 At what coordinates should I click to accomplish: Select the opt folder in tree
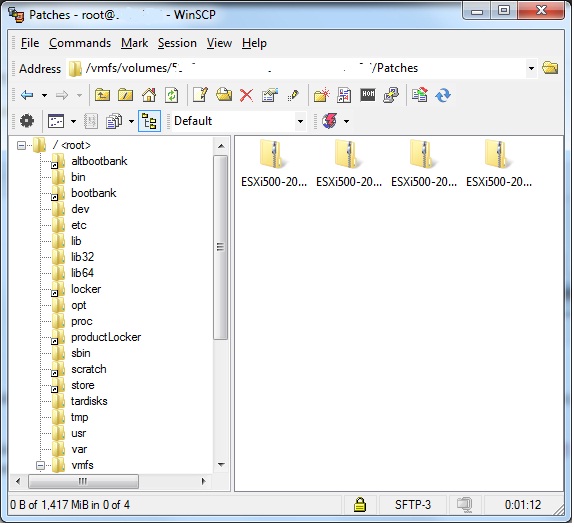point(78,305)
